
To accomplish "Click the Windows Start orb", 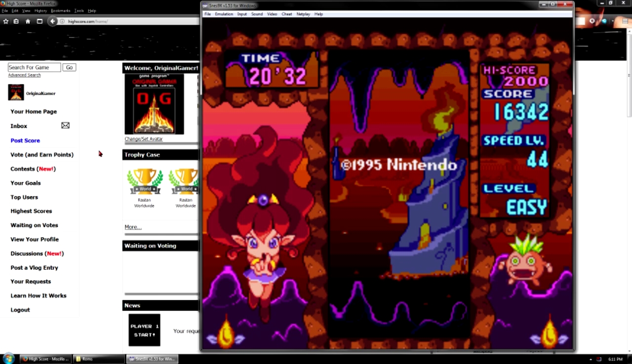I will tap(8, 359).
